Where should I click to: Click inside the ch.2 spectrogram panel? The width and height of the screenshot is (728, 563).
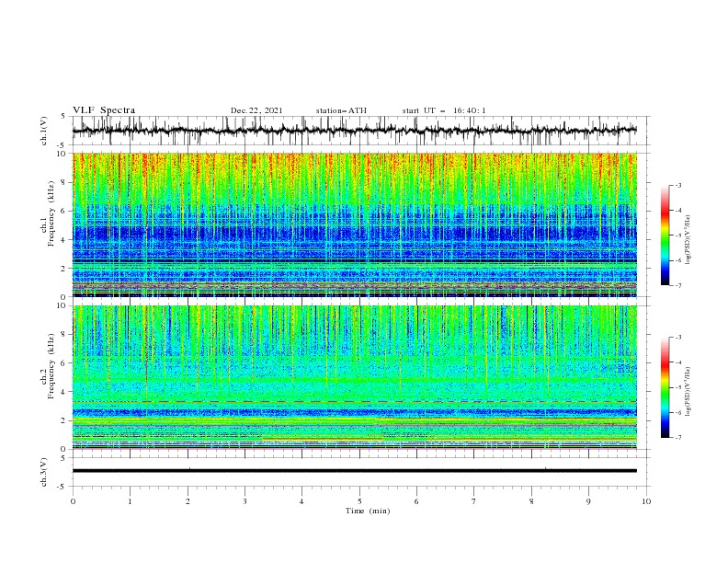354,377
